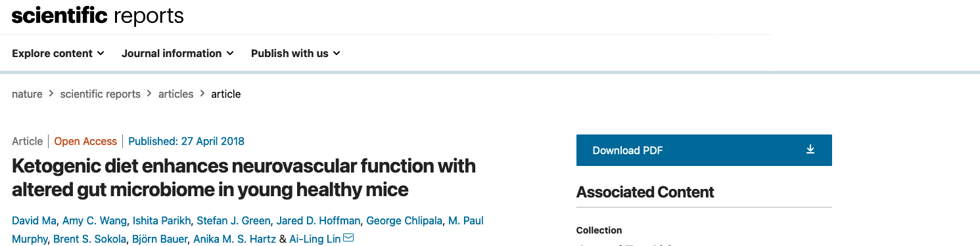Open author Amy C. Wang's details
Screen dimensions: 980x246
tap(94, 220)
